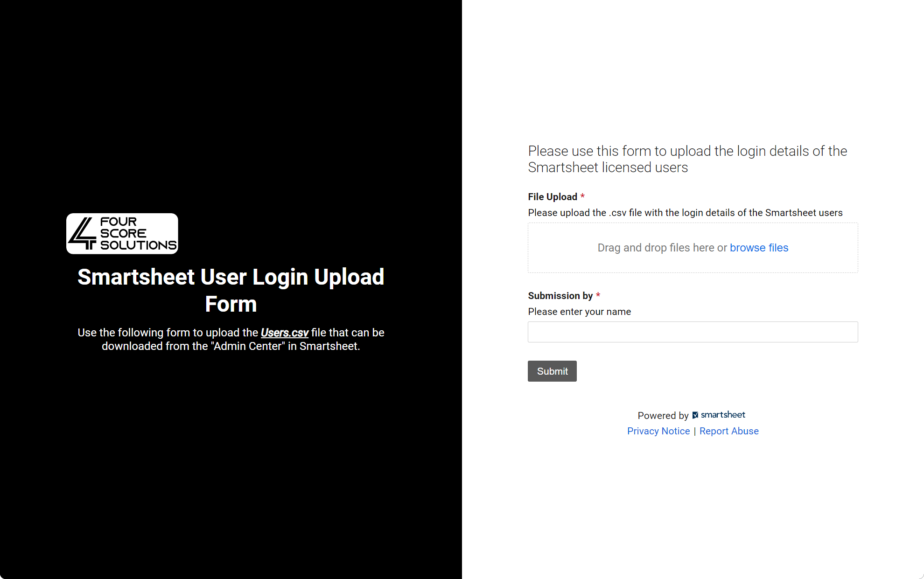924x579 pixels.
Task: Click the Submit button
Action: coord(552,371)
